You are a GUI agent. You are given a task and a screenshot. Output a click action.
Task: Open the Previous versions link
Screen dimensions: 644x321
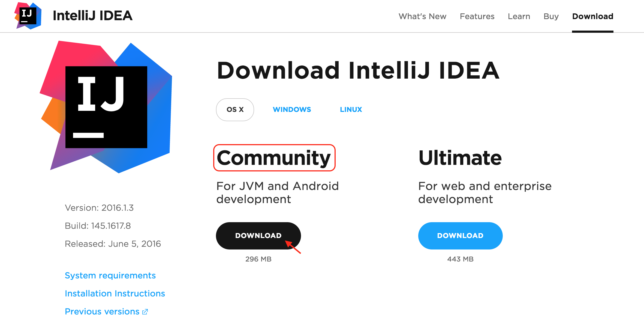102,311
